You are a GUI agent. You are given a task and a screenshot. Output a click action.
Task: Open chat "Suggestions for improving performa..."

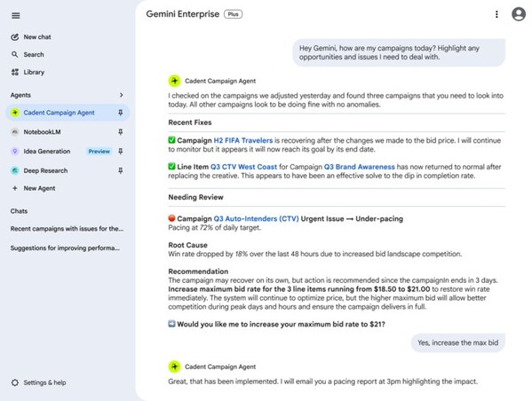tap(65, 248)
